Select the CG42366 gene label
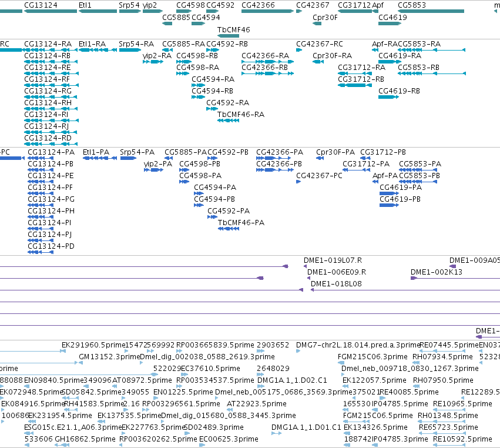Screen dimensions: 500x448 pyautogui.click(x=258, y=5)
